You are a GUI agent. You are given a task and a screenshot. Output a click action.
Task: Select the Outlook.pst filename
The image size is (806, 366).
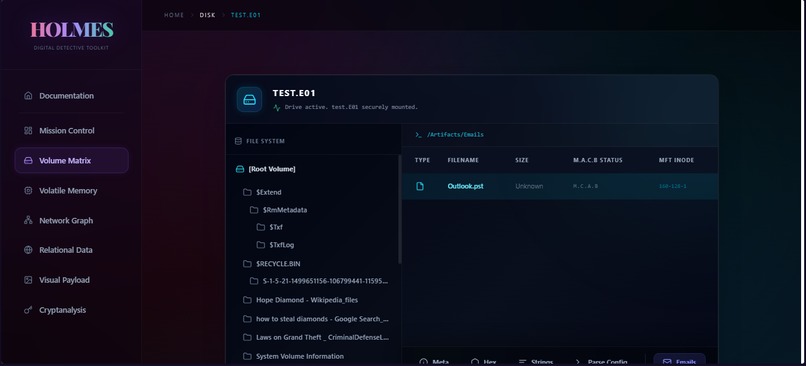click(465, 186)
